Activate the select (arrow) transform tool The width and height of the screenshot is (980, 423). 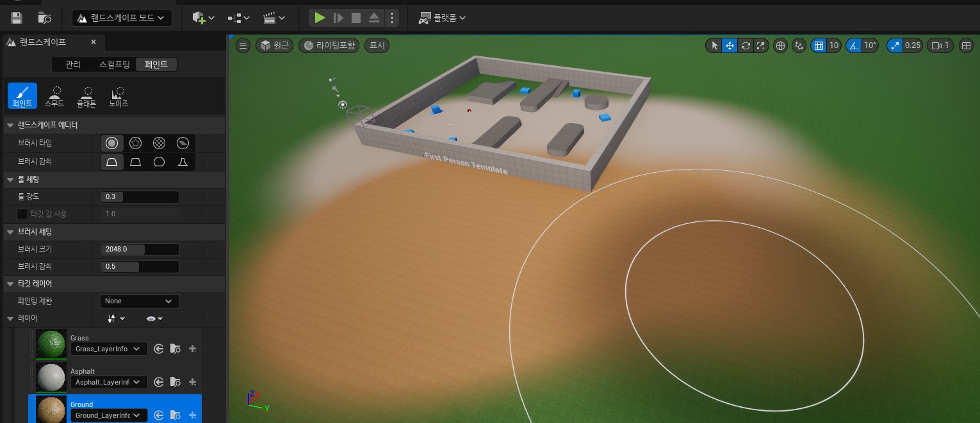point(714,45)
